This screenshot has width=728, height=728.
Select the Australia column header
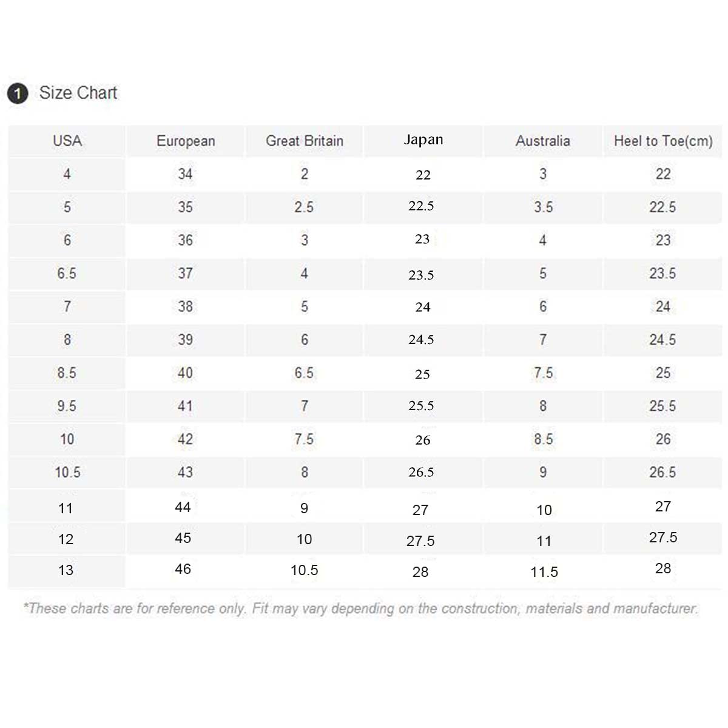(543, 141)
